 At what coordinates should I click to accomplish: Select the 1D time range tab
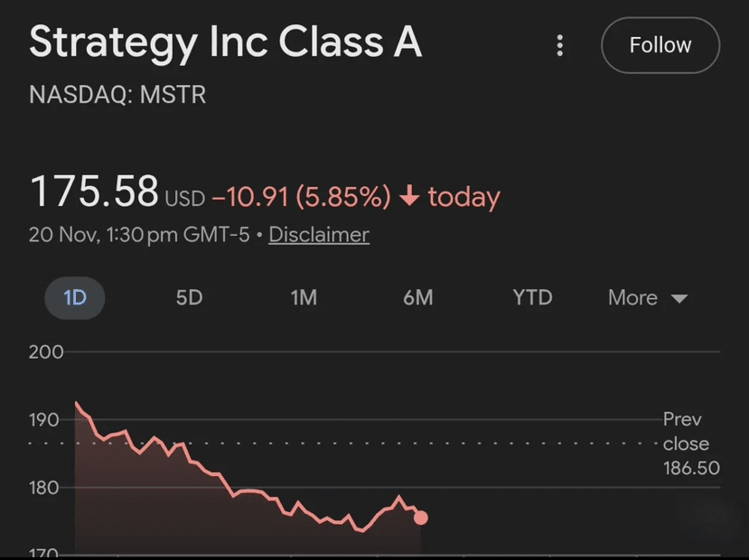(75, 298)
